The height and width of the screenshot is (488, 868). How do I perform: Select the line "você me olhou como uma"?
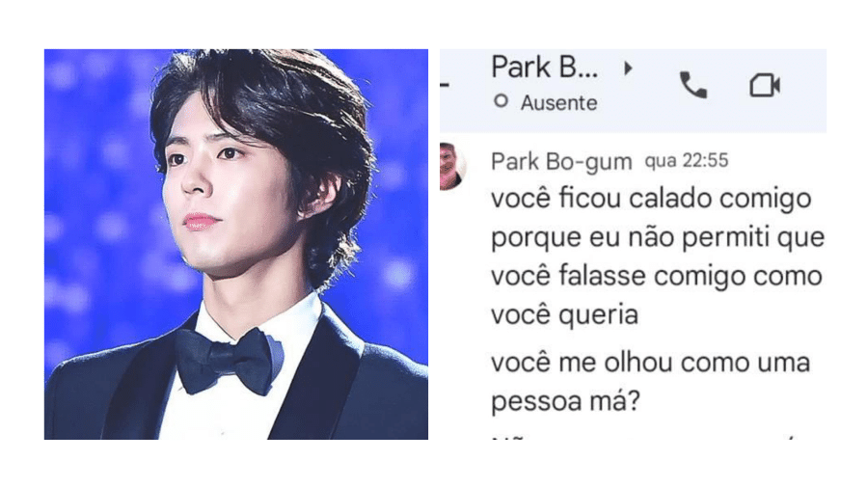coord(650,363)
